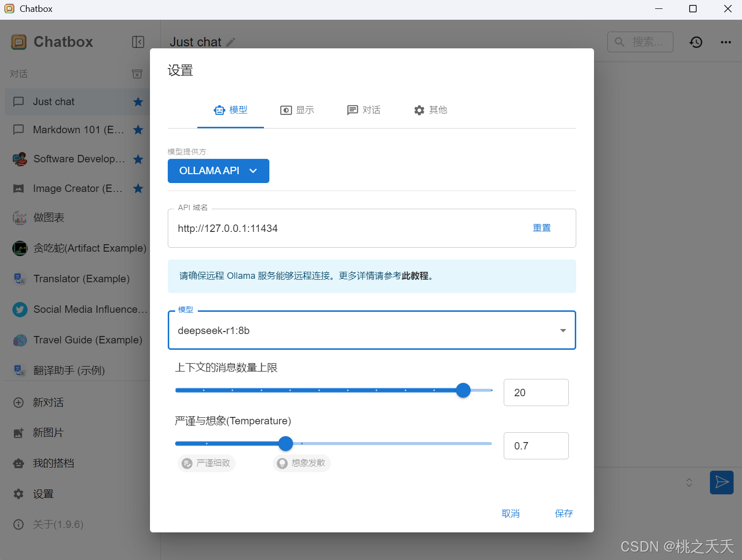742x560 pixels.
Task: Click the Temperature slider handle
Action: click(x=286, y=444)
